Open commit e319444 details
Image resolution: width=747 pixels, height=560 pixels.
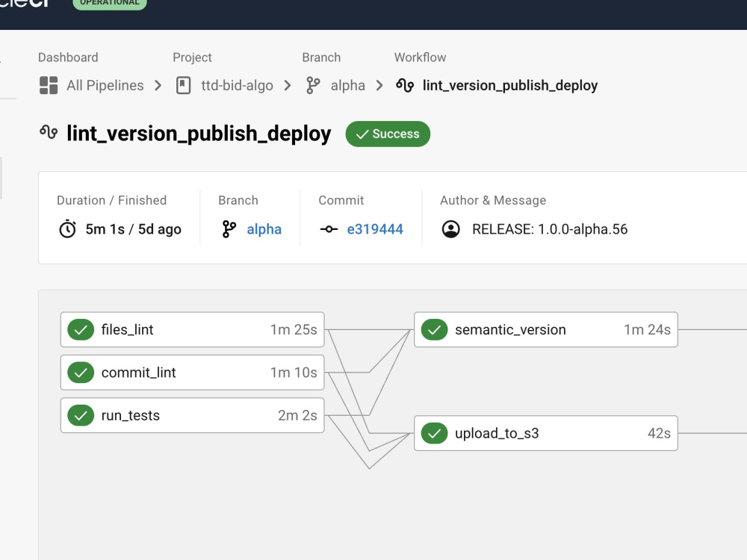point(376,229)
